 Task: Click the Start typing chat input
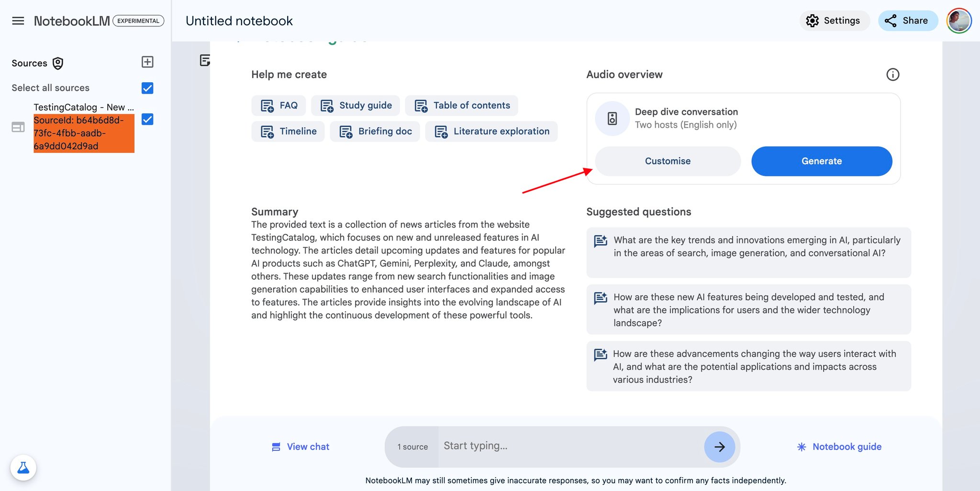(570, 446)
